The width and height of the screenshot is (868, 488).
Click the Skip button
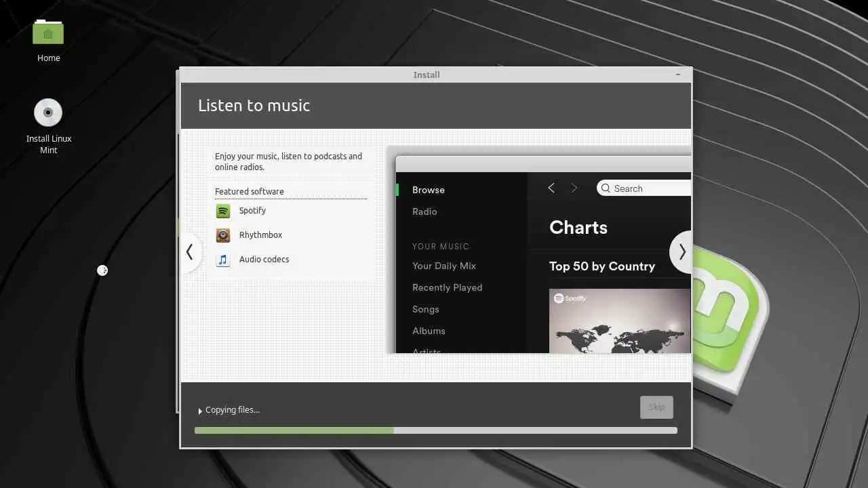pyautogui.click(x=656, y=407)
